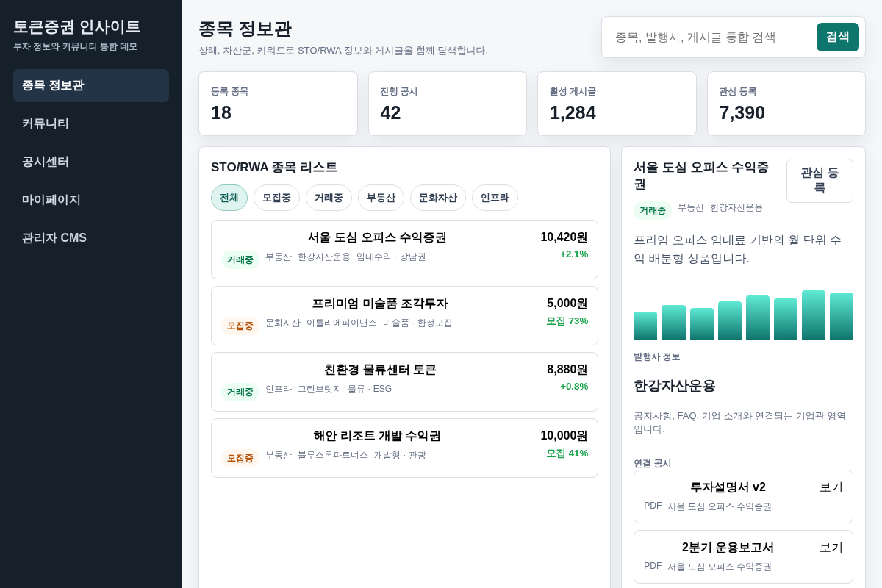Viewport: 882px width, 588px height.
Task: Select 해안 리조트 개발 수익권 row
Action: (404, 448)
